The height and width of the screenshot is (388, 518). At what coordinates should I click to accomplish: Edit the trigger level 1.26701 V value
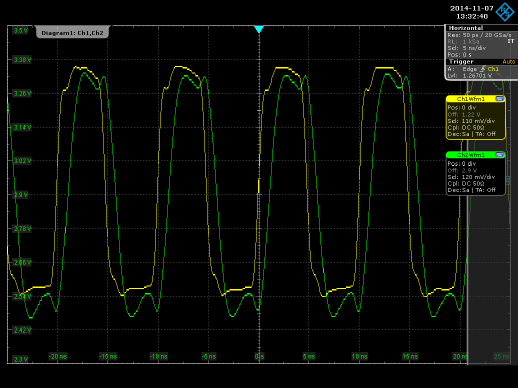477,76
